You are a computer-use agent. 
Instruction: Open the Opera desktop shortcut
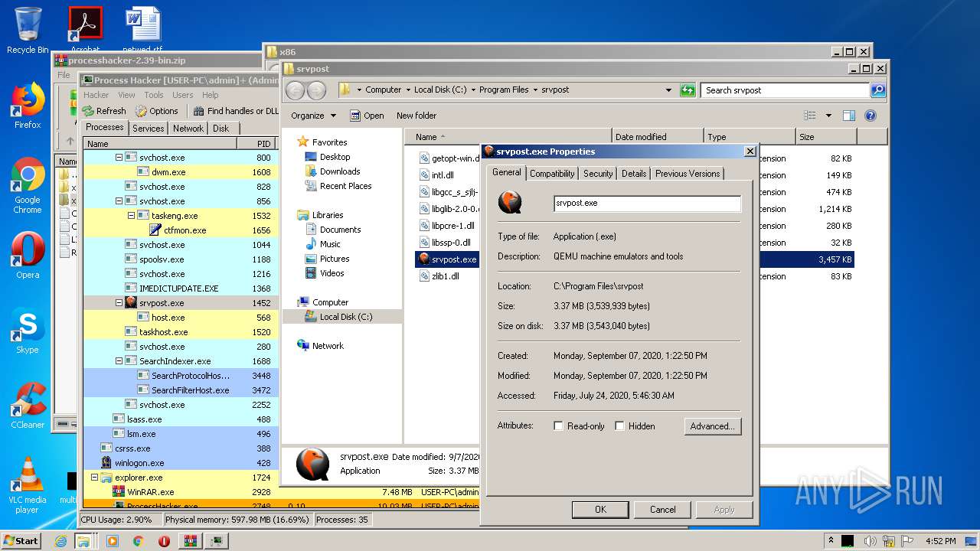[28, 256]
